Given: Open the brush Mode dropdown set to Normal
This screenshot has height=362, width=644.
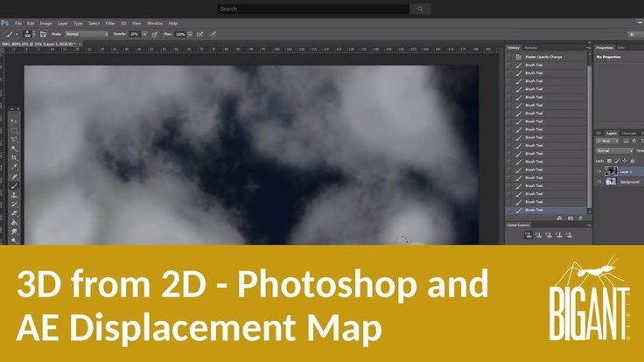Looking at the screenshot, I should [x=87, y=34].
